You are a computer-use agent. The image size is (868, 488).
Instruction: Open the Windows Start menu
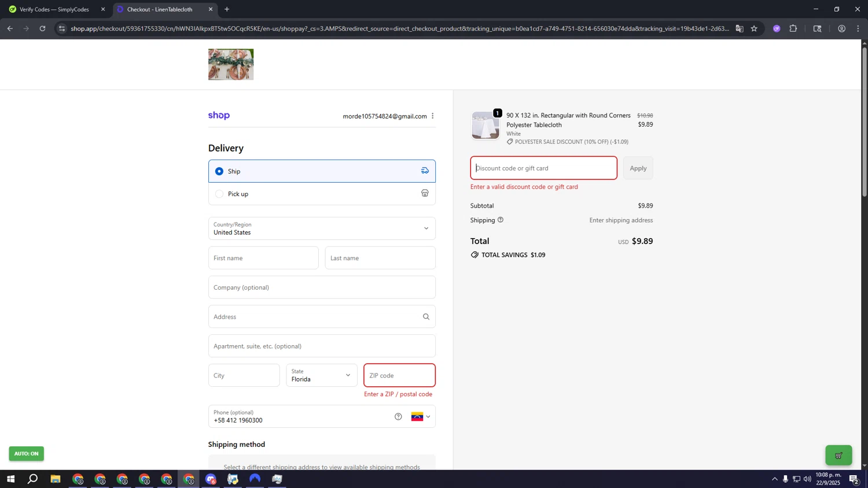point(10,479)
